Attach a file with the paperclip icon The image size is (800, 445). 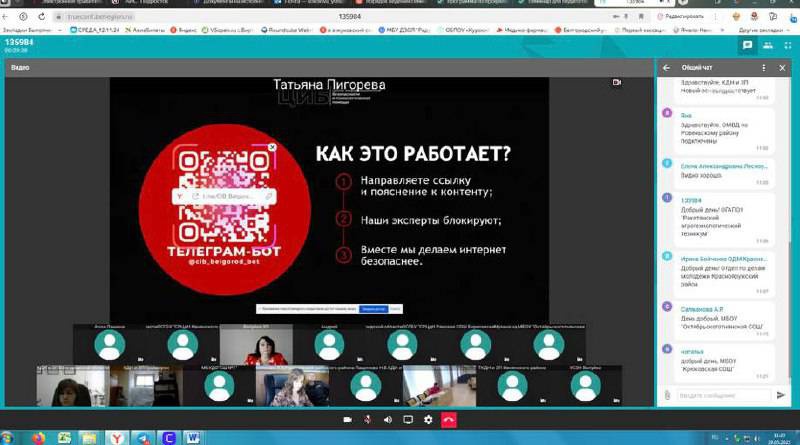[x=667, y=395]
